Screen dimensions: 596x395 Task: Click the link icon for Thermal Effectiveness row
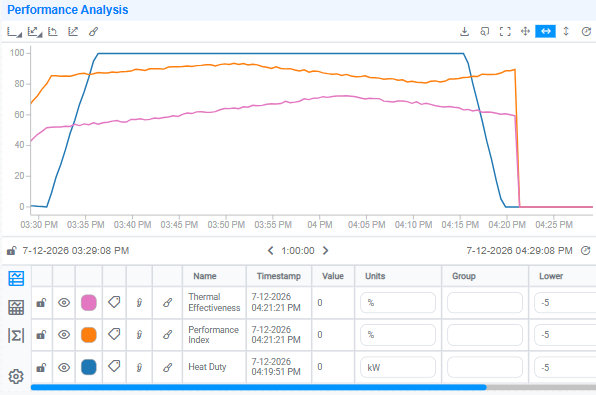click(167, 303)
